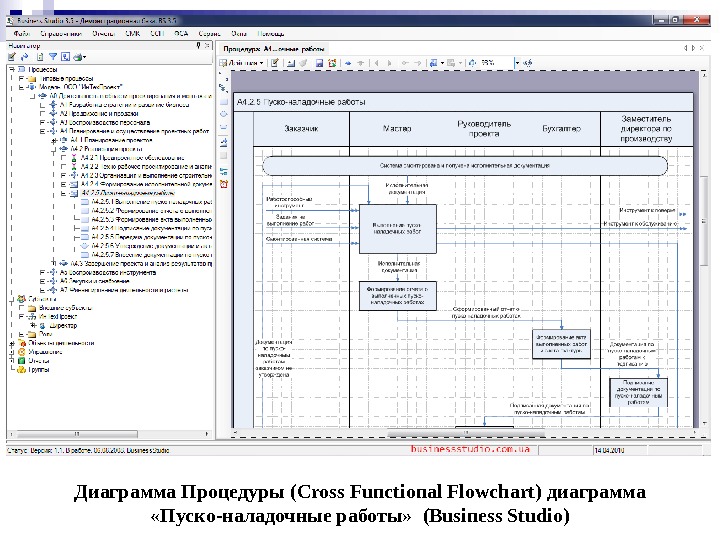The width and height of the screenshot is (720, 540).
Task: Collapse the Процессы root tree node
Action: pyautogui.click(x=12, y=70)
